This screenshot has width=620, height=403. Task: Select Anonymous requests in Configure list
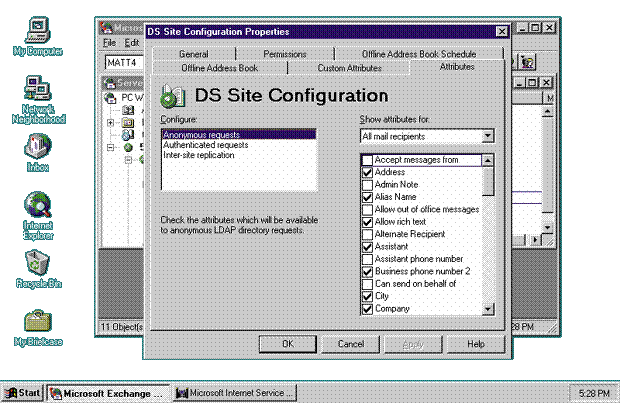coord(239,134)
